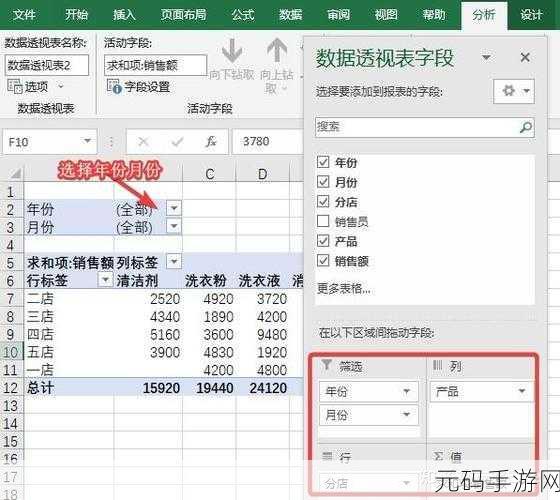Switch to the 视图 tab

386,15
